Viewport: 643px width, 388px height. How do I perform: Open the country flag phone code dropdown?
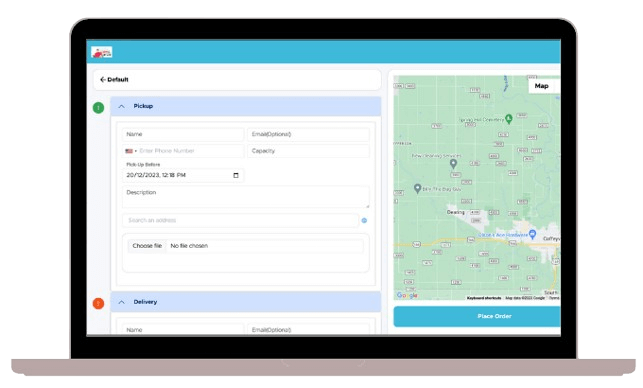[x=131, y=151]
